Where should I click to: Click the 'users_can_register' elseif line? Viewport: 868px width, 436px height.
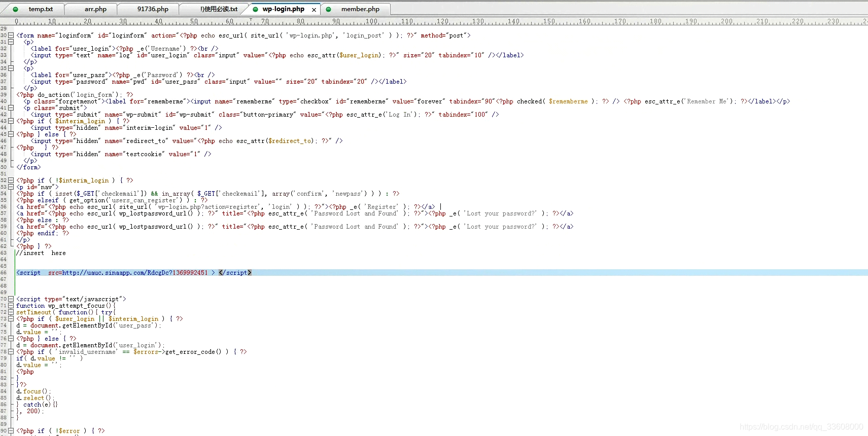(x=112, y=200)
